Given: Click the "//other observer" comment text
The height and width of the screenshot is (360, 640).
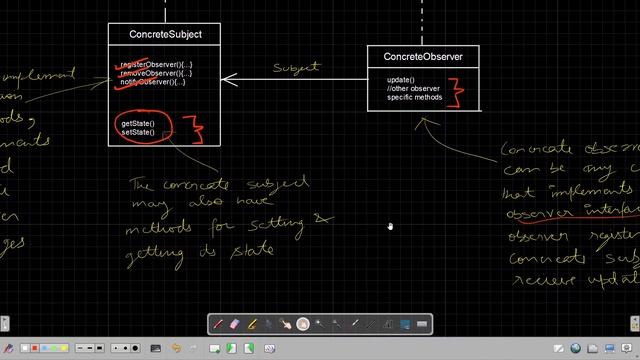Looking at the screenshot, I should point(413,89).
